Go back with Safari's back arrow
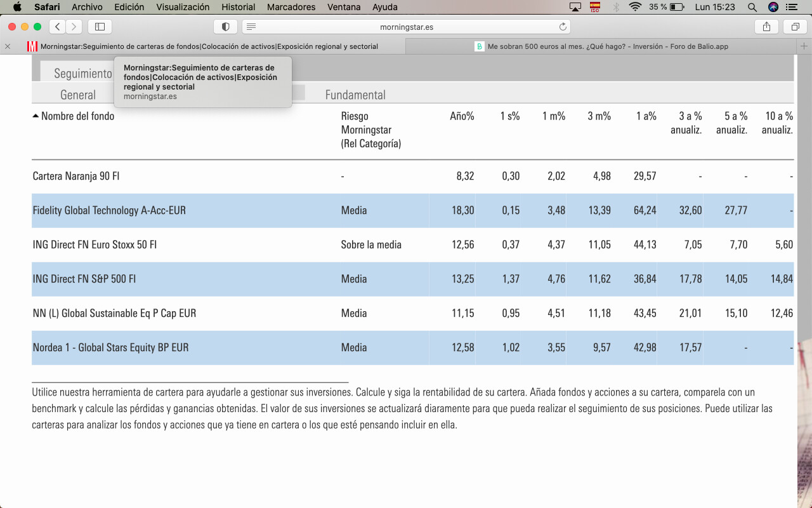 pyautogui.click(x=58, y=27)
